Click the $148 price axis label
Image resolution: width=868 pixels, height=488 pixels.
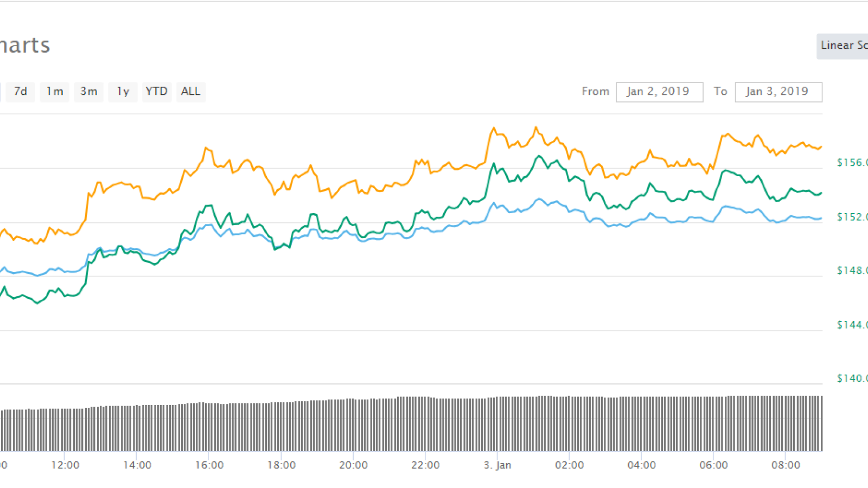(x=852, y=271)
